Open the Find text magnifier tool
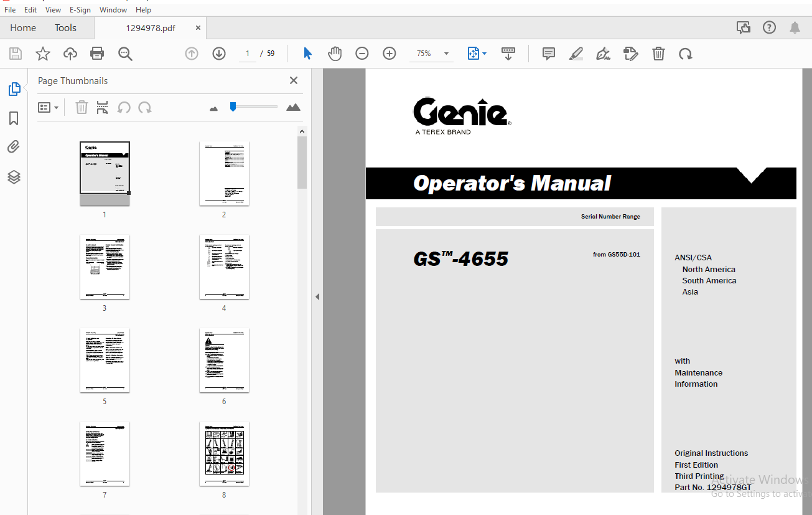 (x=125, y=54)
